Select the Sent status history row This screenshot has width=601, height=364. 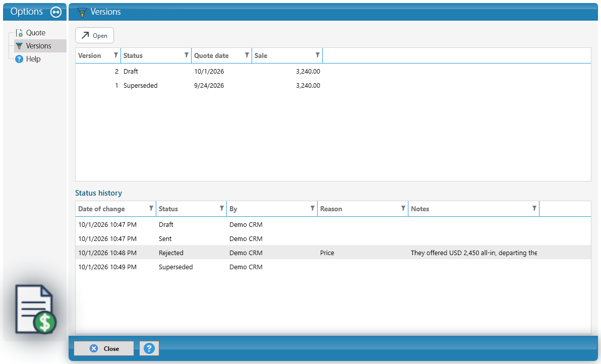333,238
